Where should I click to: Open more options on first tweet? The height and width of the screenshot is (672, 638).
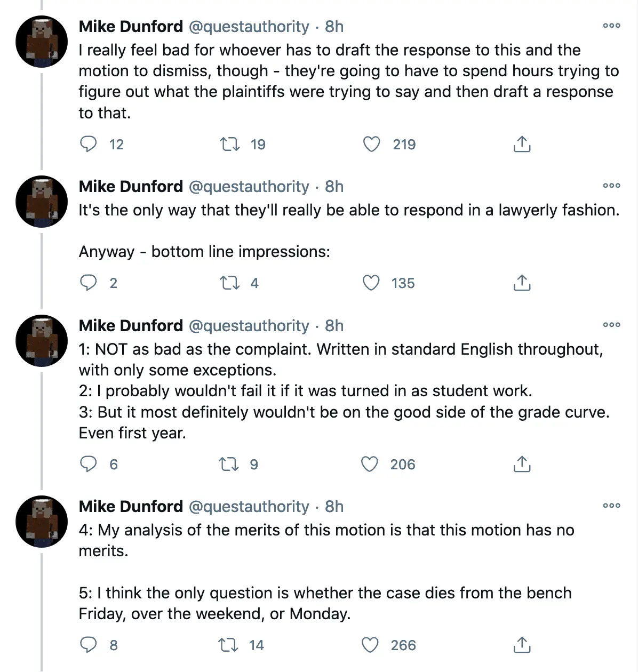click(611, 26)
